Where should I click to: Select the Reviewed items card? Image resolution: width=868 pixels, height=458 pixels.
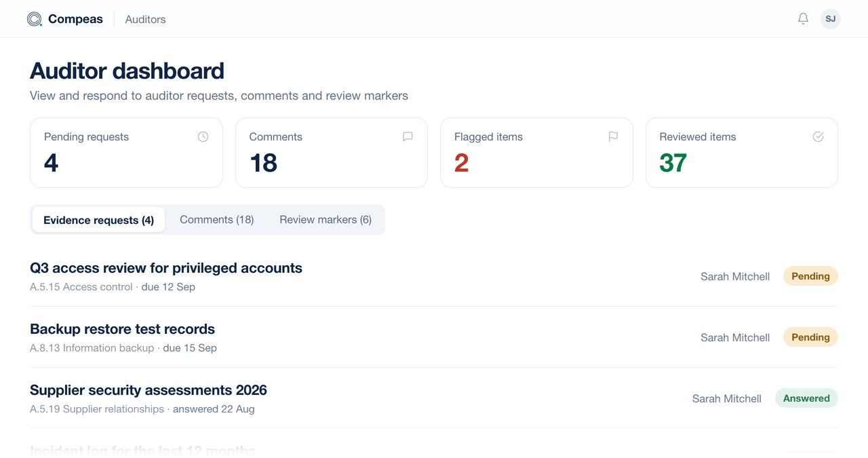pyautogui.click(x=742, y=153)
